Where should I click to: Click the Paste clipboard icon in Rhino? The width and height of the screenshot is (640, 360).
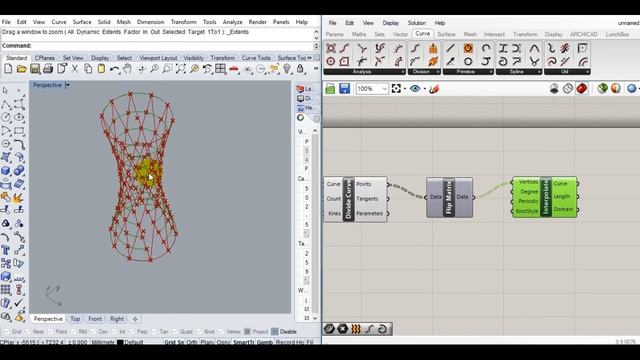tap(101, 69)
